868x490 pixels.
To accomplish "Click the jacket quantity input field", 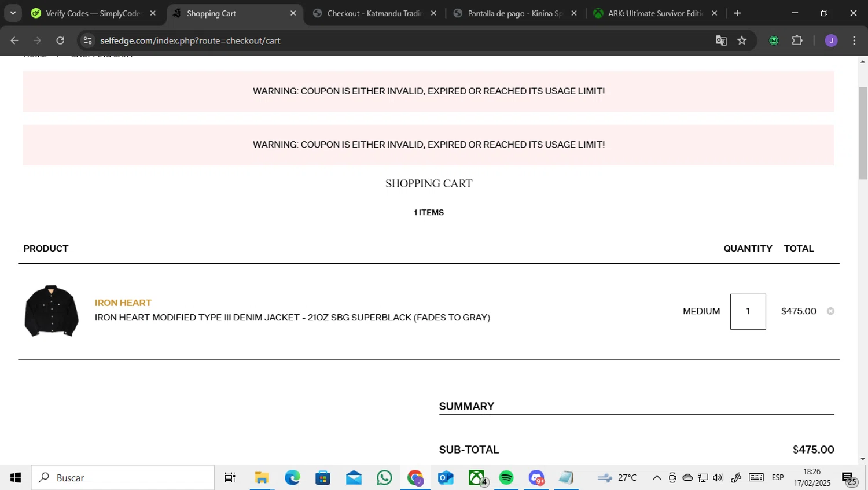I will pyautogui.click(x=748, y=311).
